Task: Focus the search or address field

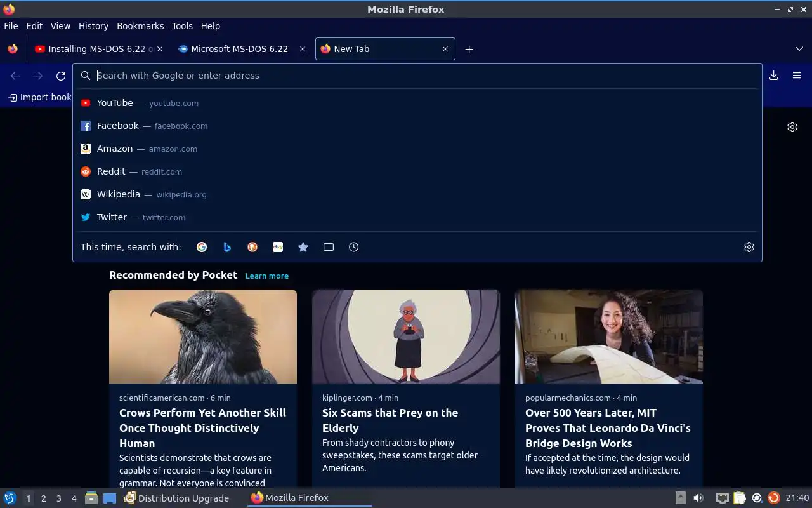Action: pos(419,76)
